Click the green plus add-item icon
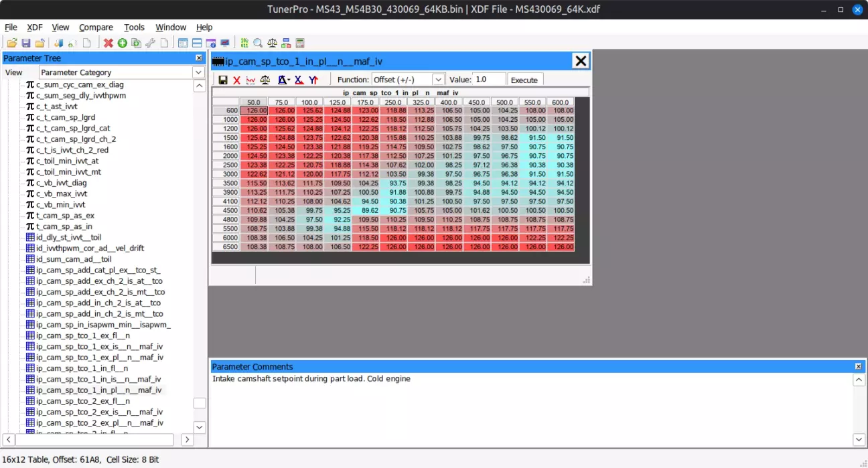The width and height of the screenshot is (868, 468). 122,44
